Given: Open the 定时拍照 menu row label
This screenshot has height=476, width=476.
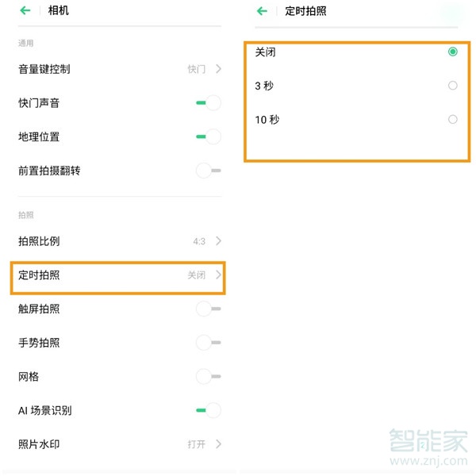Looking at the screenshot, I should [x=39, y=275].
